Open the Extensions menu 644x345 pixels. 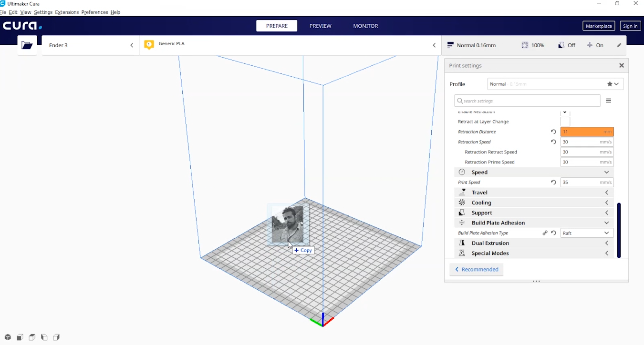67,12
